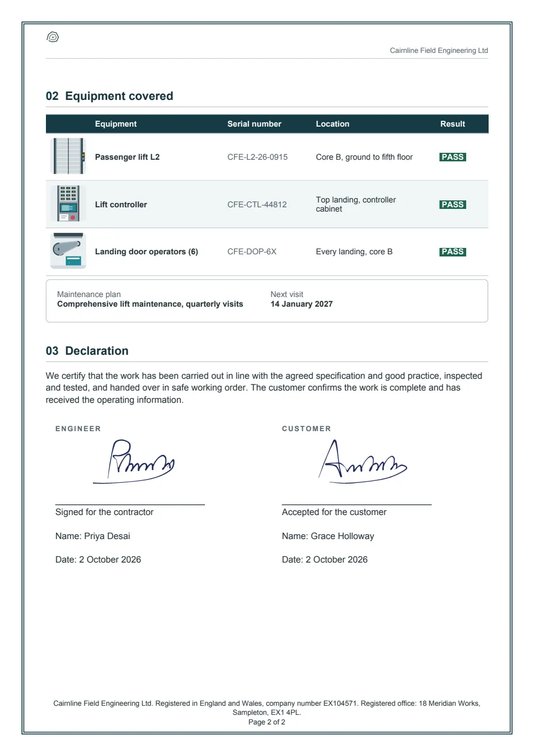534x756 pixels.
Task: Click serial number 'CFE-DOP-6X'
Action: (x=252, y=252)
